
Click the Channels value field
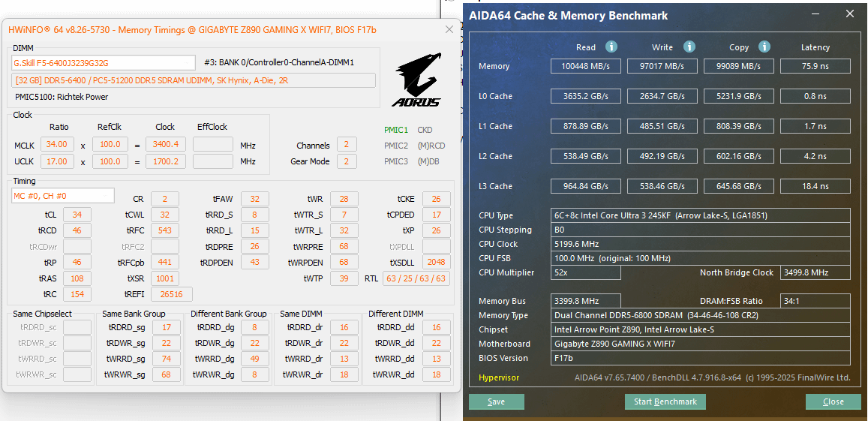tap(347, 145)
